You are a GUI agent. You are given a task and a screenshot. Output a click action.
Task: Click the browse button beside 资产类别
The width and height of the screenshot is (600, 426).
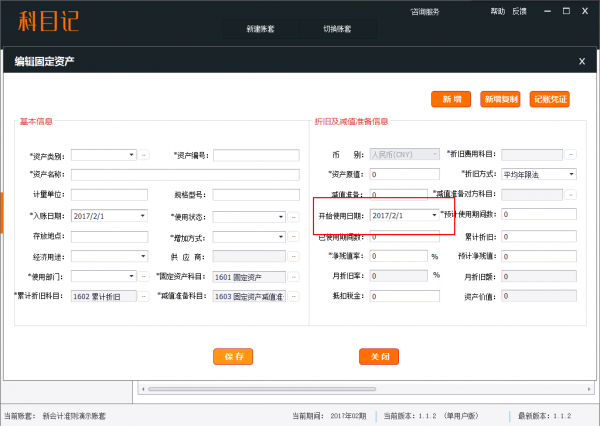point(144,155)
